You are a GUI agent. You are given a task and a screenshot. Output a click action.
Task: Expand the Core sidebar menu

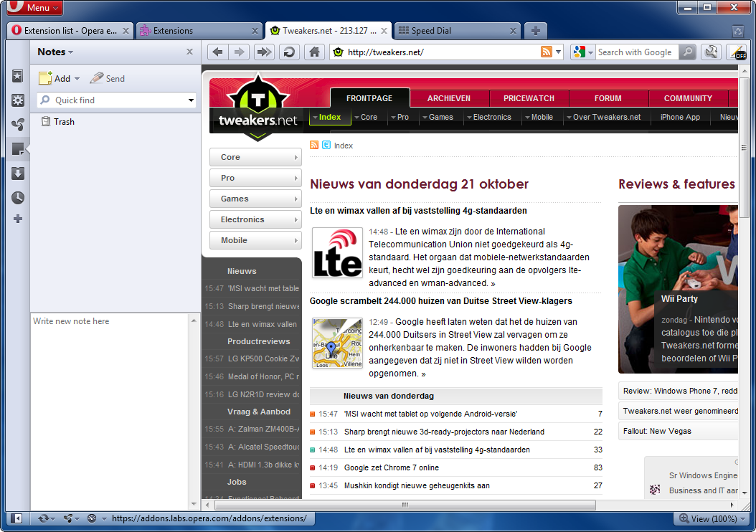(255, 157)
